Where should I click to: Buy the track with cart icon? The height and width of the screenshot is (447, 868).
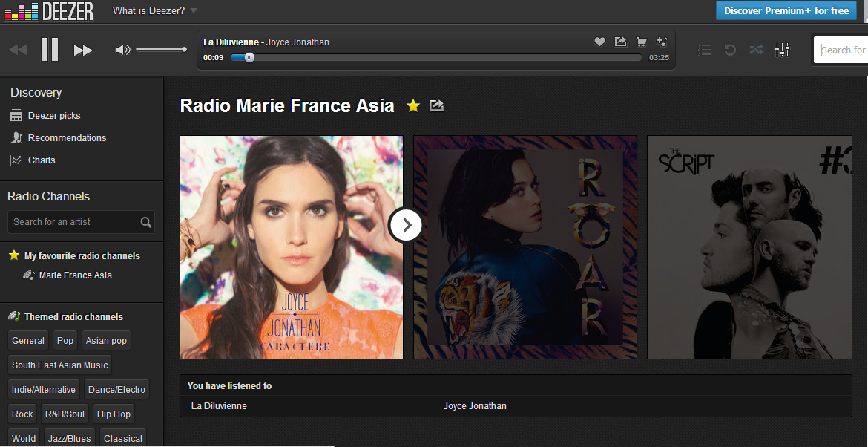pos(642,42)
